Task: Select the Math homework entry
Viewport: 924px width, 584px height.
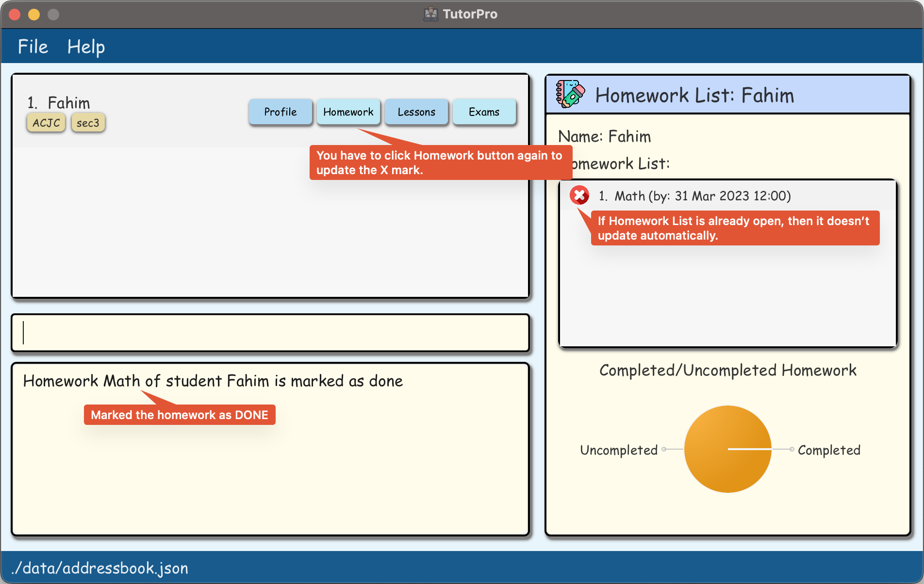Action: [728, 196]
